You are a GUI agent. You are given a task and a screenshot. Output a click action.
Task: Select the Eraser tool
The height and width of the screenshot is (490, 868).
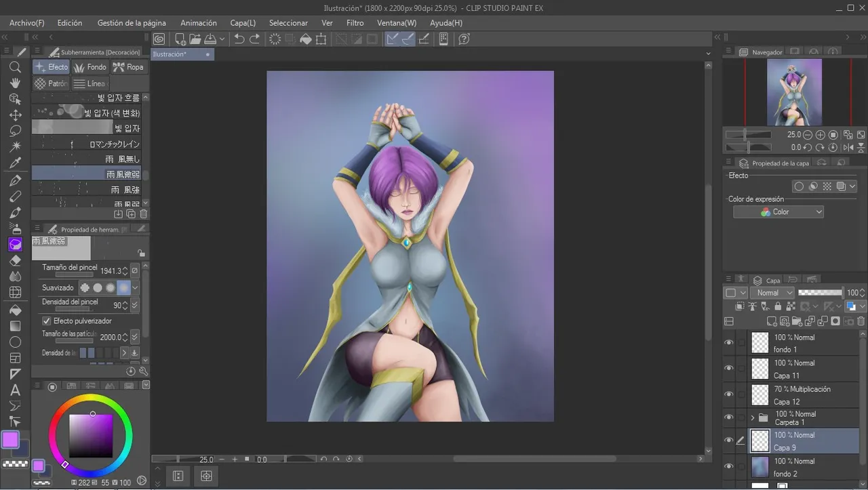(x=15, y=260)
